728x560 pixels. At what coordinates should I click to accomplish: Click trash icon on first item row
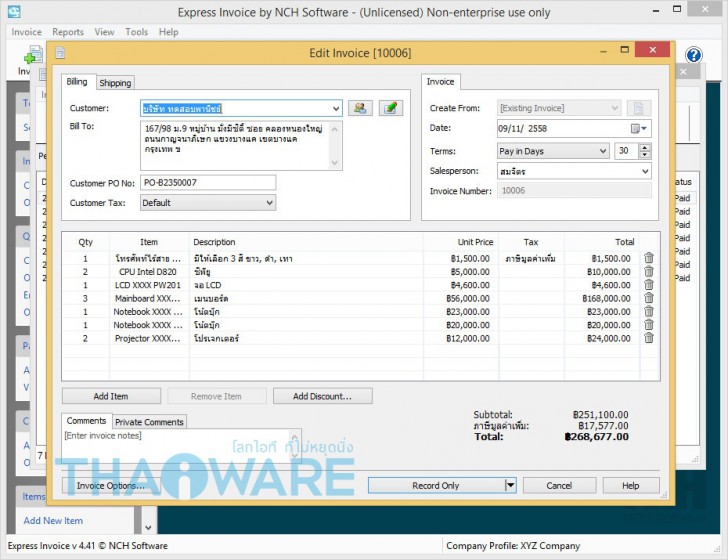click(x=648, y=258)
